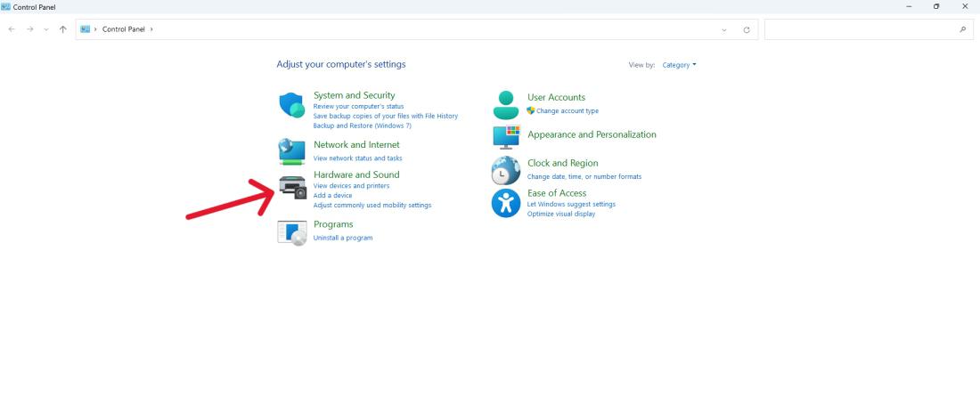Image resolution: width=980 pixels, height=397 pixels.
Task: Click the search magnifier icon
Action: [962, 29]
